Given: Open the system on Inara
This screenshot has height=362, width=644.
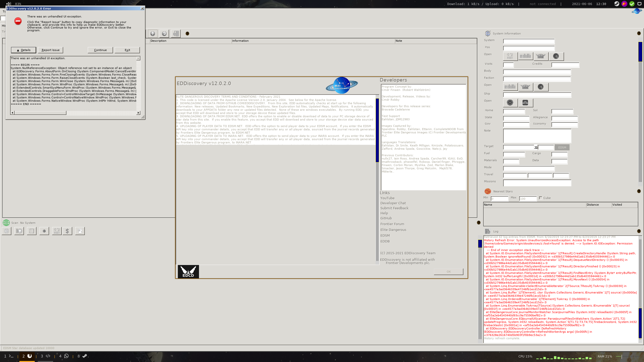Looking at the screenshot, I should tap(541, 56).
